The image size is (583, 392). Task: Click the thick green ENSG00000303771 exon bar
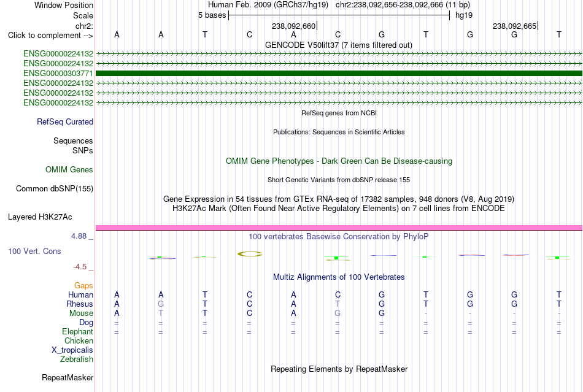339,73
